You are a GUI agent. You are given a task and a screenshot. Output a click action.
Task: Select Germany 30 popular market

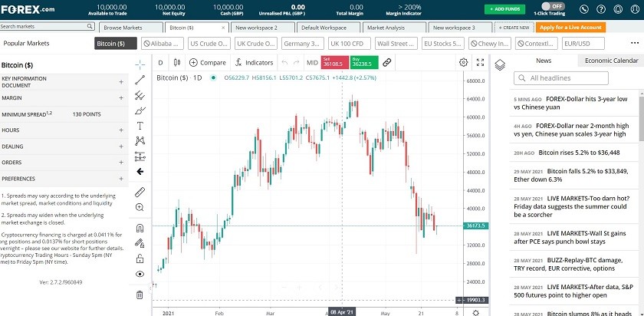point(303,43)
